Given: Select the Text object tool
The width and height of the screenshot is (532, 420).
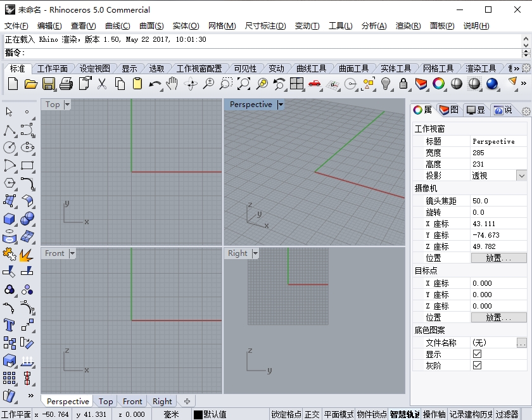Looking at the screenshot, I should [x=9, y=325].
